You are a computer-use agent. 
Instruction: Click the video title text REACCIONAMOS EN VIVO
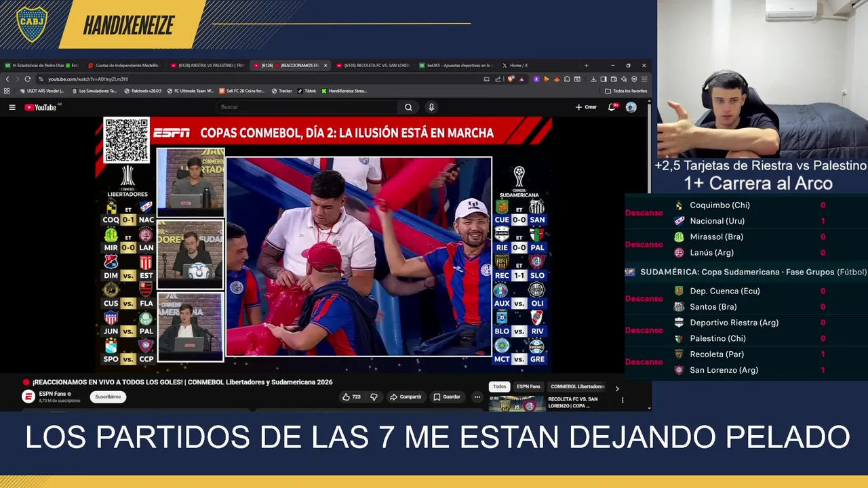[182, 382]
